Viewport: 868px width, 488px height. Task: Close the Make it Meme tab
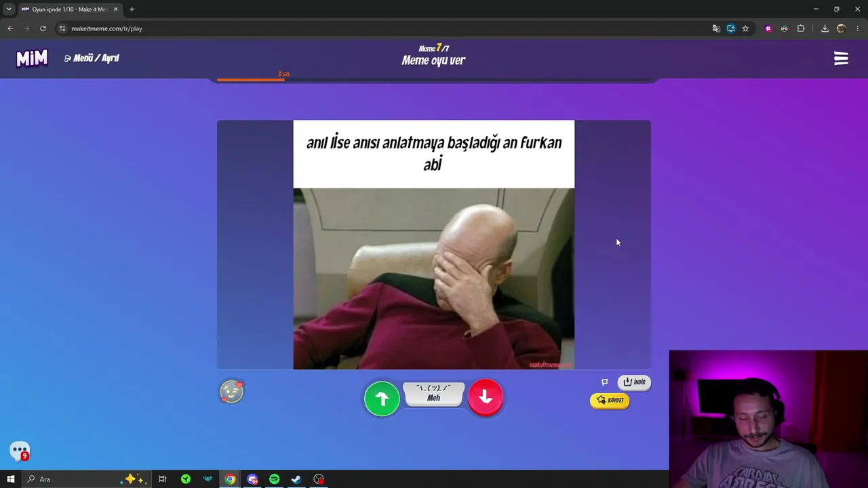(x=115, y=9)
